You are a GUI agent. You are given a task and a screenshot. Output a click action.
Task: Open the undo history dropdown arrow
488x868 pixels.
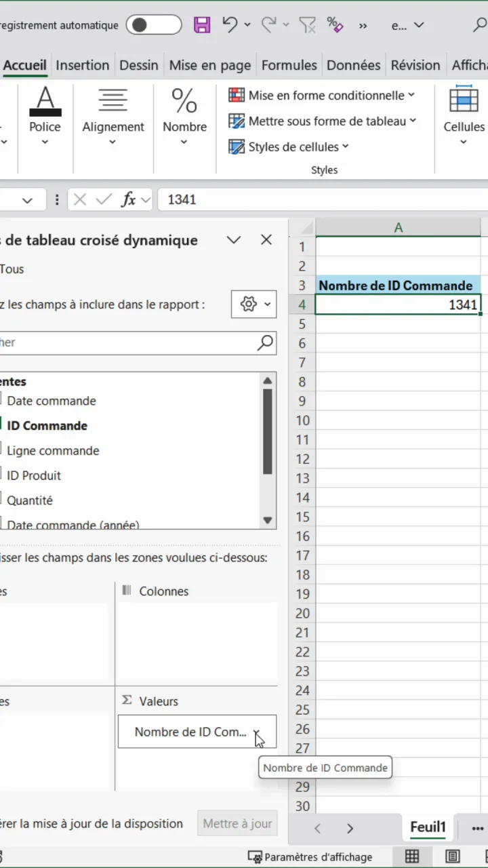coord(247,25)
